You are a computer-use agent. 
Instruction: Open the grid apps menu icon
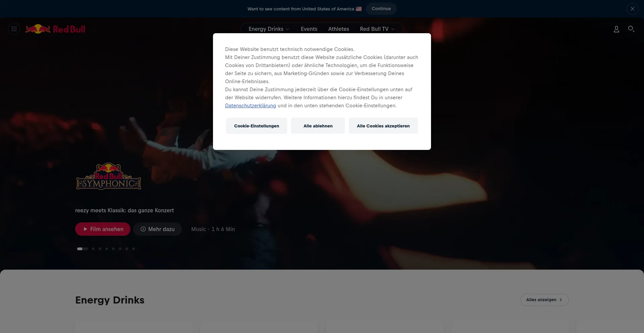pos(14,29)
